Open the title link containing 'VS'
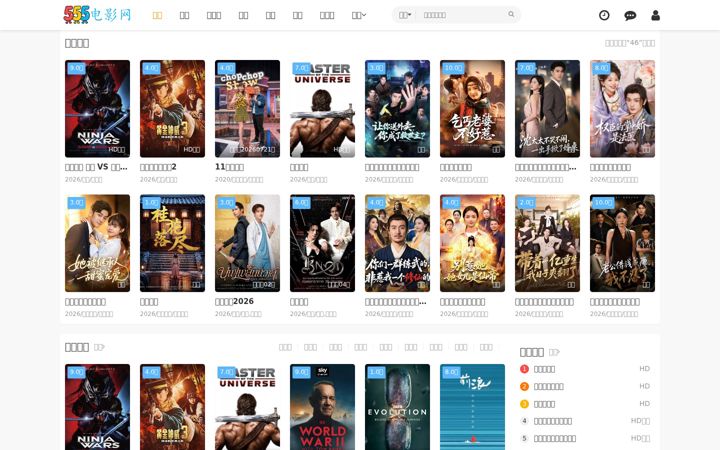This screenshot has height=450, width=720. coord(96,167)
